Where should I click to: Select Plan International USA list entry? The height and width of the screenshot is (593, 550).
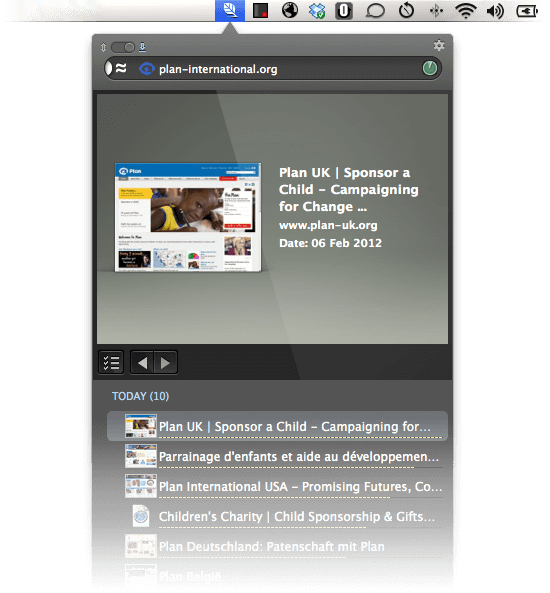pos(277,486)
